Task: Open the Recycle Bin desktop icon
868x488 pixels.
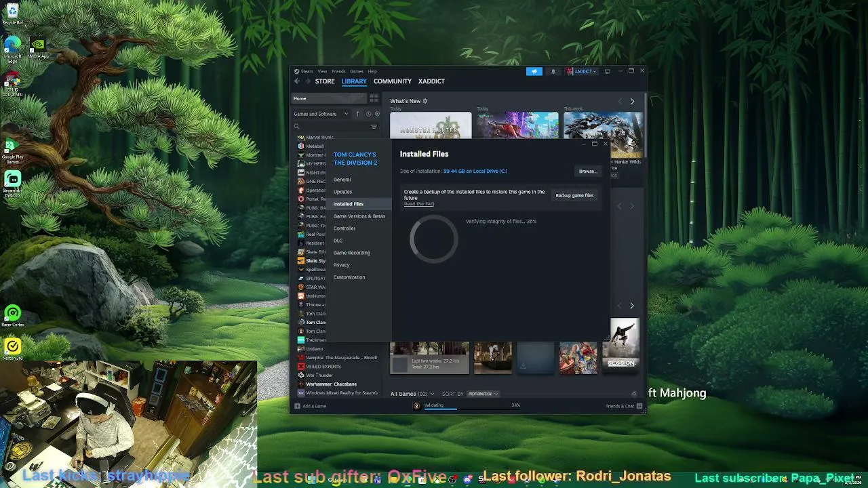Action: 12,14
